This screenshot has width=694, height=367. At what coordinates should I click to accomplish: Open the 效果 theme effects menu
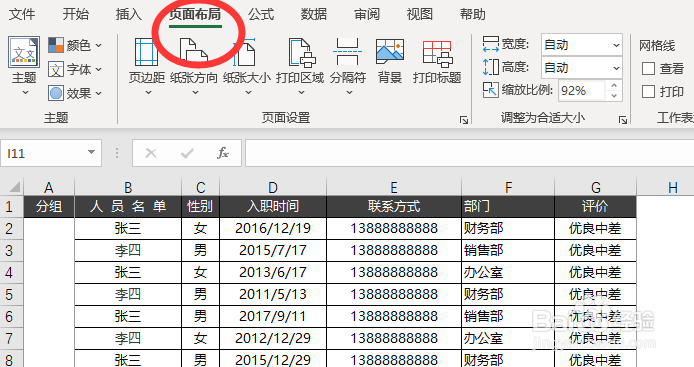pyautogui.click(x=75, y=93)
